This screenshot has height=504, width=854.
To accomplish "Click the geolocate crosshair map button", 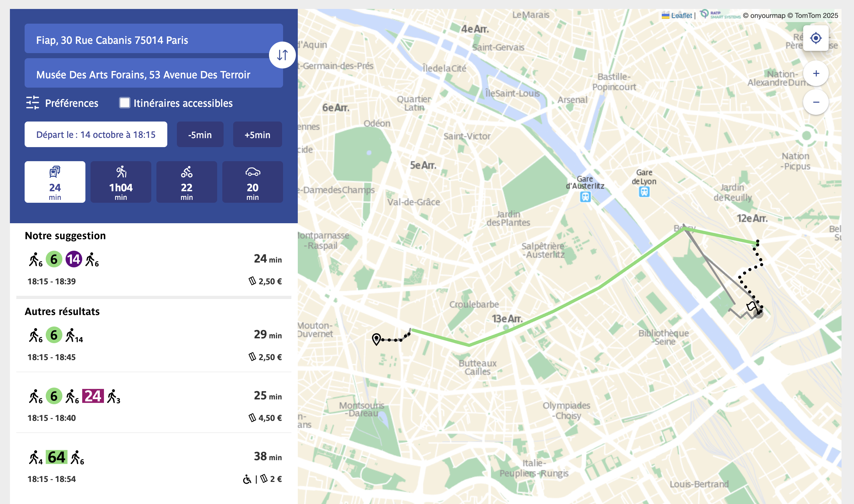I will click(815, 38).
